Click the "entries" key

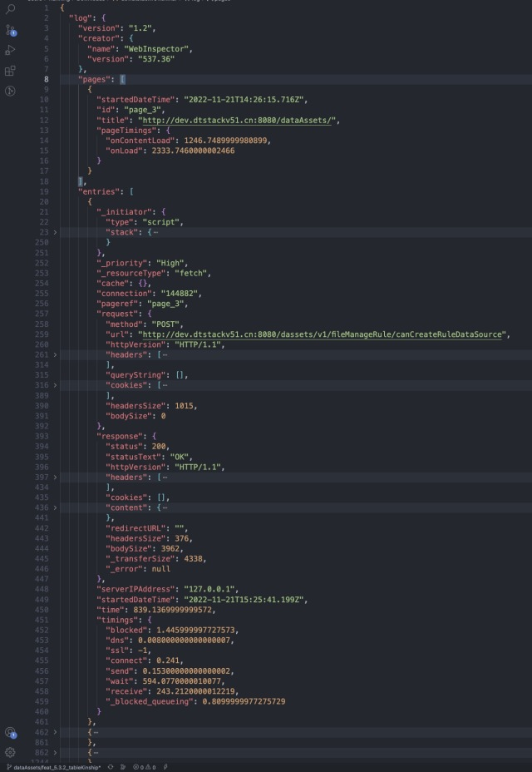pos(99,191)
